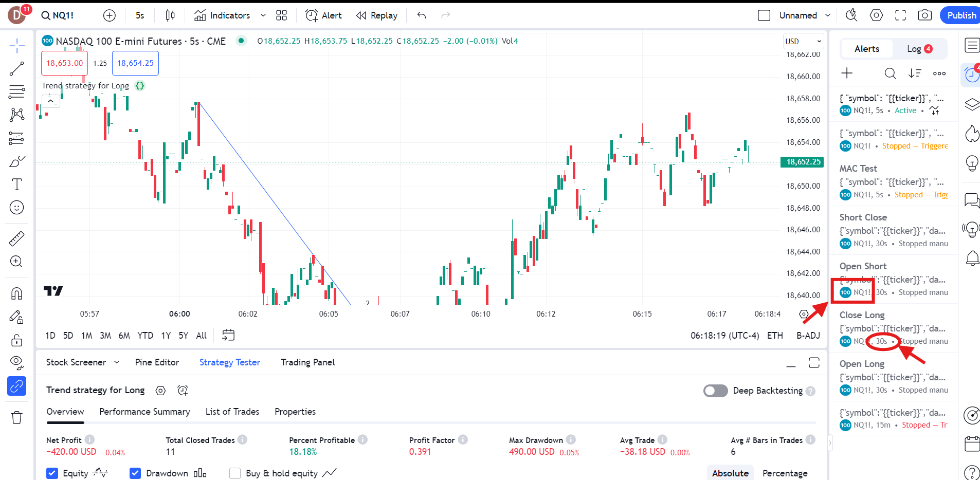Enter fullscreen chart mode

click(900, 15)
